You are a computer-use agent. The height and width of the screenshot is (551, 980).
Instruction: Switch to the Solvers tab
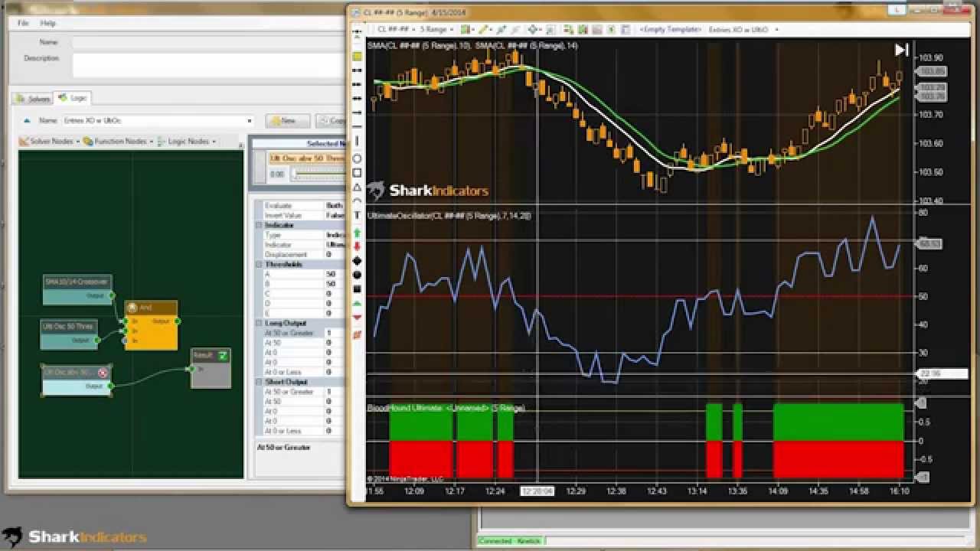pyautogui.click(x=33, y=99)
